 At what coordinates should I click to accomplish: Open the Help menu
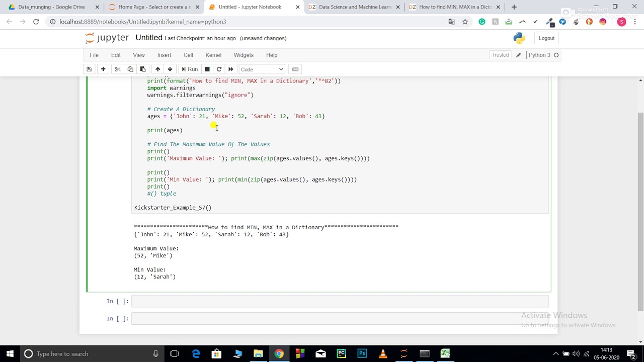[272, 55]
